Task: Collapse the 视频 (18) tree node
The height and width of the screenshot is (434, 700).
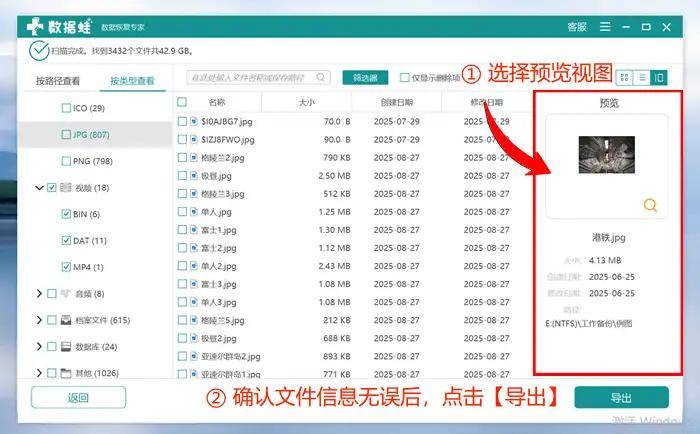Action: click(x=38, y=187)
